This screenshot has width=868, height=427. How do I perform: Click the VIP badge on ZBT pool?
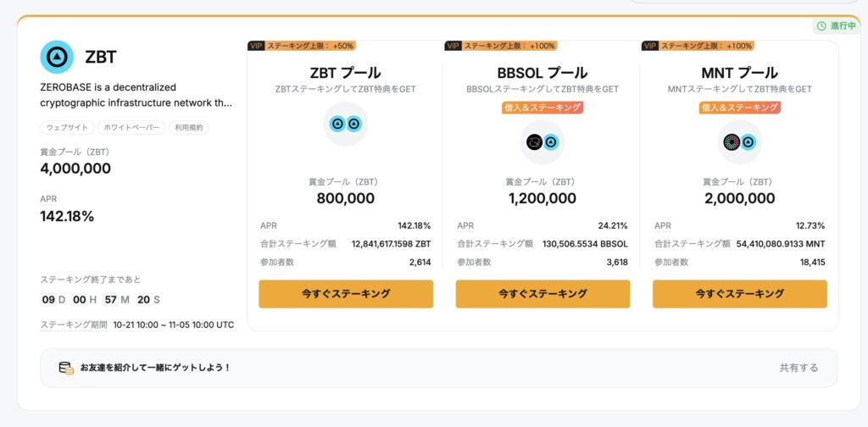tap(257, 46)
